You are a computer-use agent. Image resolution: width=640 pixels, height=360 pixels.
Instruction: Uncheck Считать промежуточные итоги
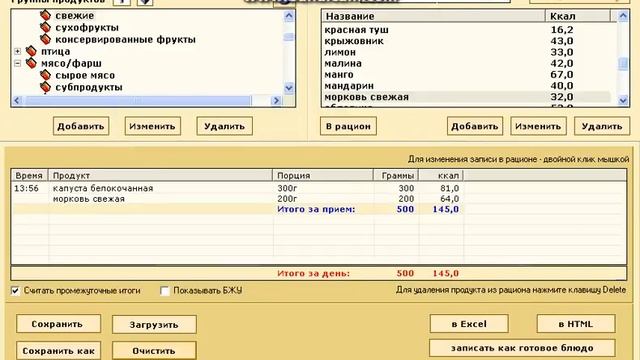pos(15,291)
